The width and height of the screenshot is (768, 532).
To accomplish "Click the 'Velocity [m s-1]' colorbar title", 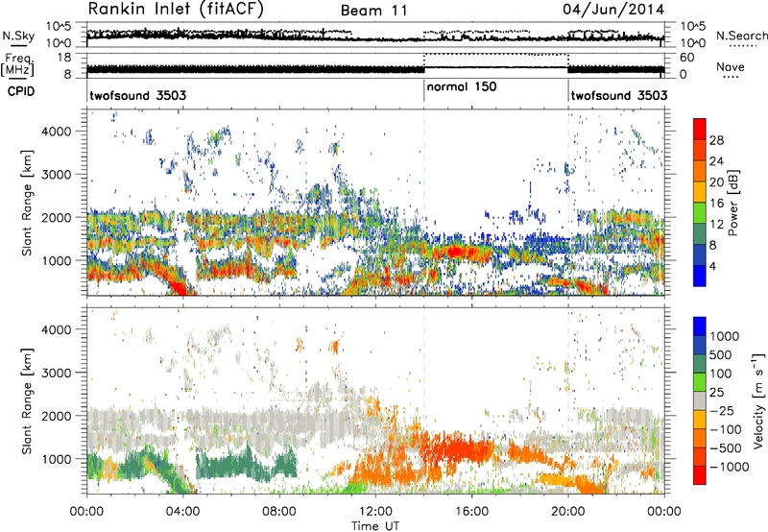I will pyautogui.click(x=758, y=399).
